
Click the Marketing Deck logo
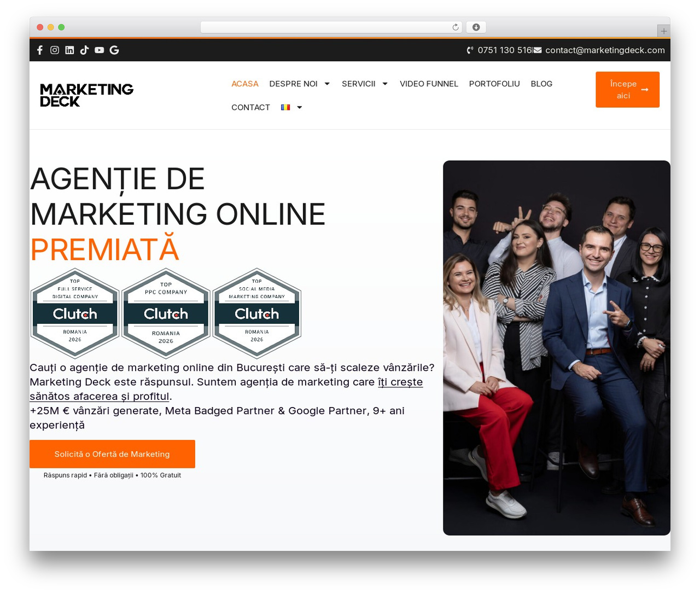(86, 95)
